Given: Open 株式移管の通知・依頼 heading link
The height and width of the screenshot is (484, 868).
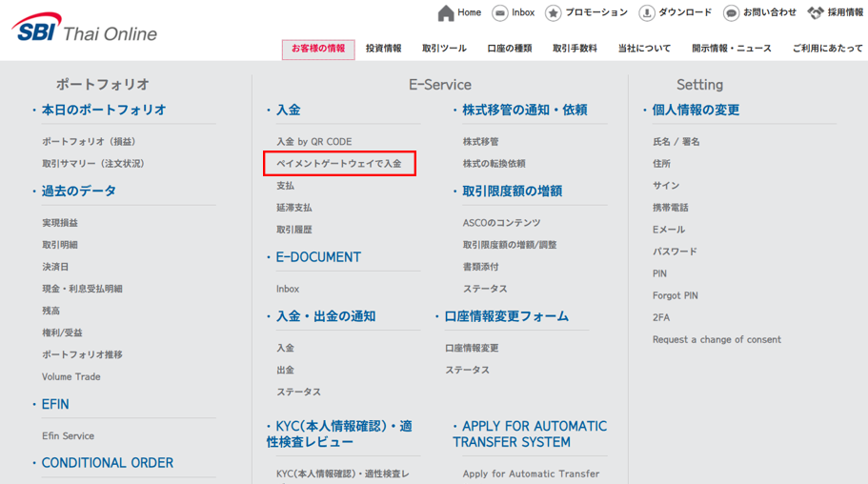Looking at the screenshot, I should point(525,110).
